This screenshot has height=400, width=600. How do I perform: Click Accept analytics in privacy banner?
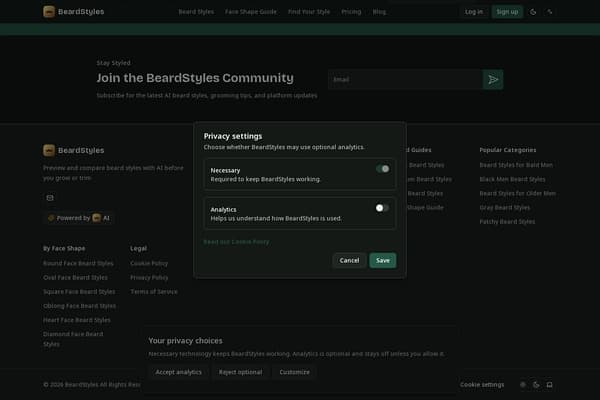[178, 372]
